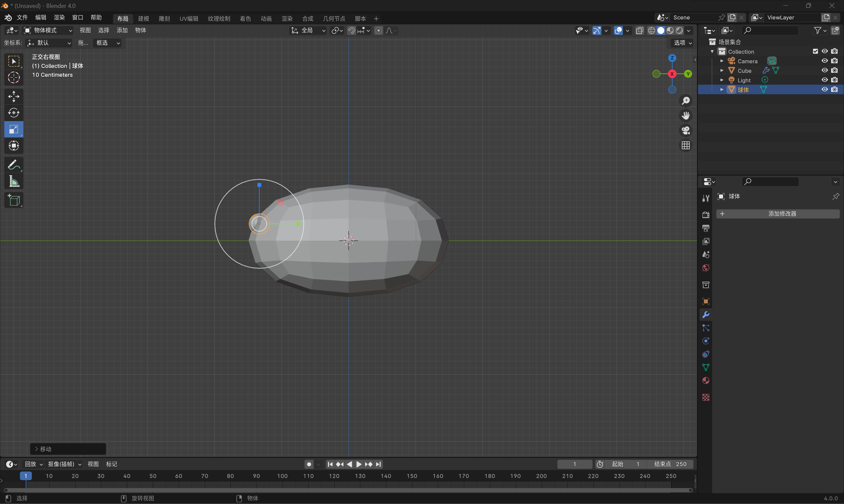Activate the Annotate pencil tool
This screenshot has width=844, height=504.
coord(14,165)
